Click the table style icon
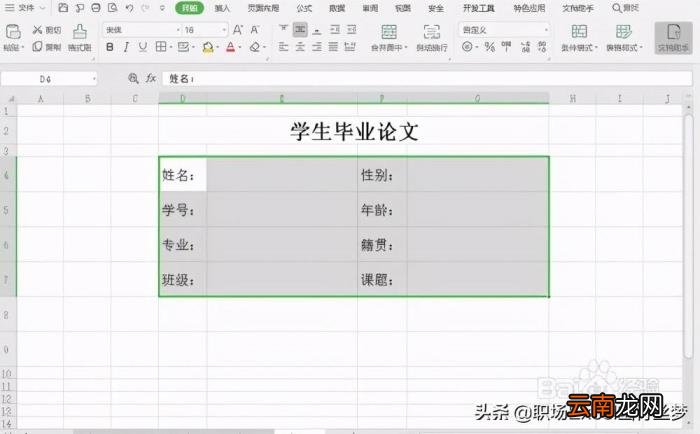 coord(624,31)
